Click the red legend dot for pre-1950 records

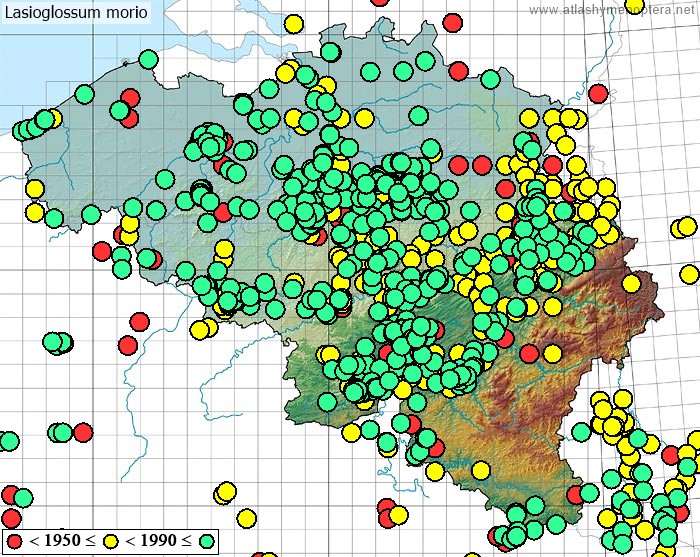16,541
